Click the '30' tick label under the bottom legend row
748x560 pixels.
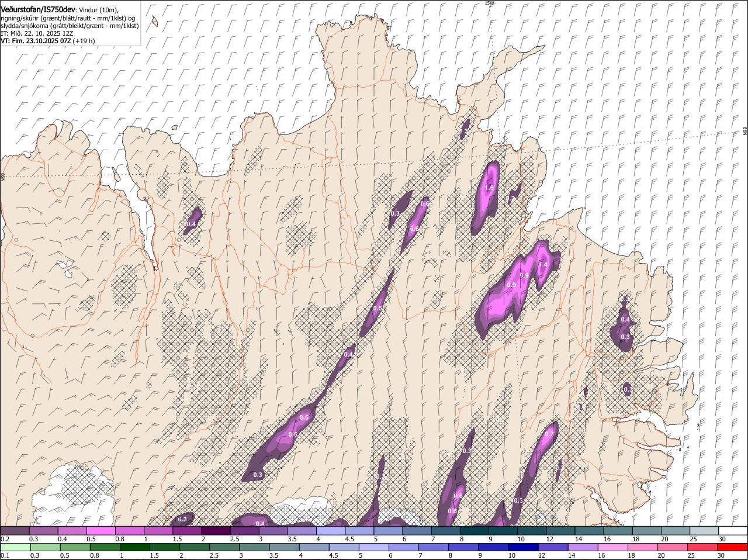(721, 555)
